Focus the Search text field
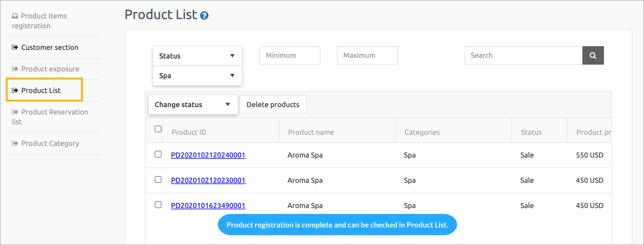This screenshot has height=245, width=644. (x=523, y=55)
